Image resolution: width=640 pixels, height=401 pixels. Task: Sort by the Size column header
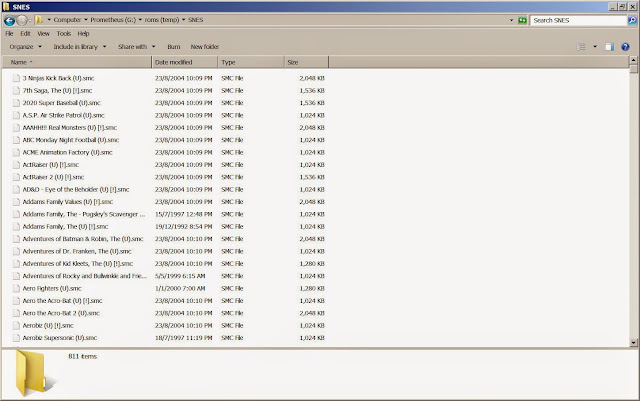click(x=307, y=62)
